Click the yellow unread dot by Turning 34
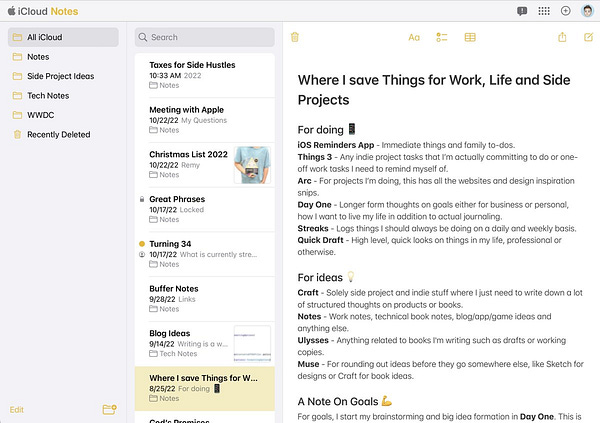 coord(142,243)
